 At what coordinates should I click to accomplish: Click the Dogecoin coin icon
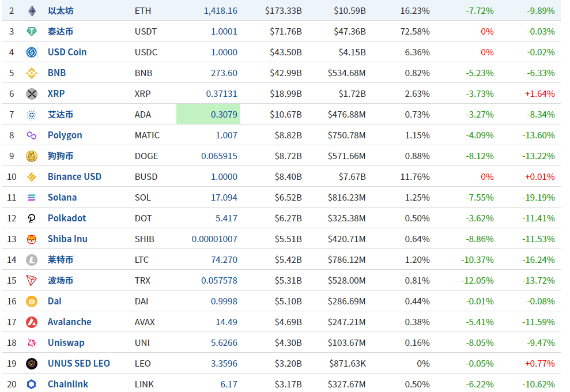point(32,156)
